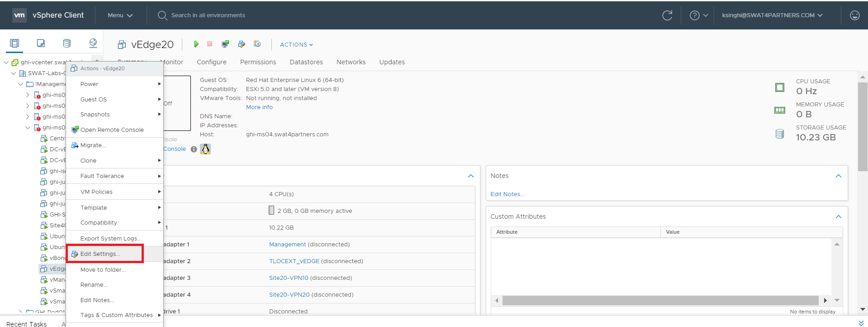The height and width of the screenshot is (327, 868).
Task: Expand the ACTIONS dropdown
Action: (296, 44)
